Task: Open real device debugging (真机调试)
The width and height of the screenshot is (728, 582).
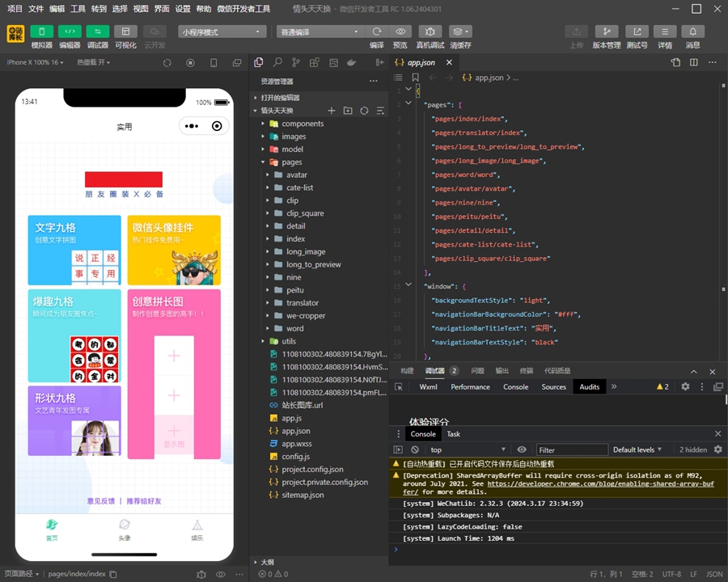Action: (430, 32)
